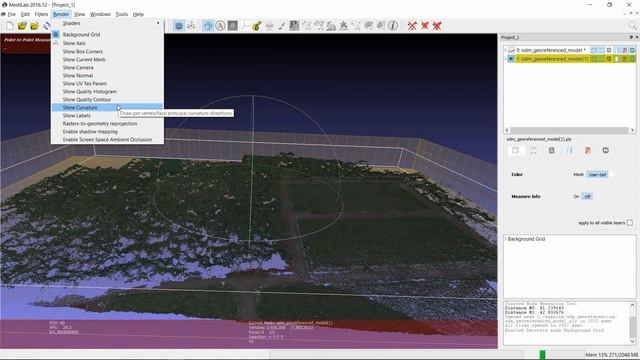
Task: Float the Project_1 layer panel
Action: pos(631,37)
